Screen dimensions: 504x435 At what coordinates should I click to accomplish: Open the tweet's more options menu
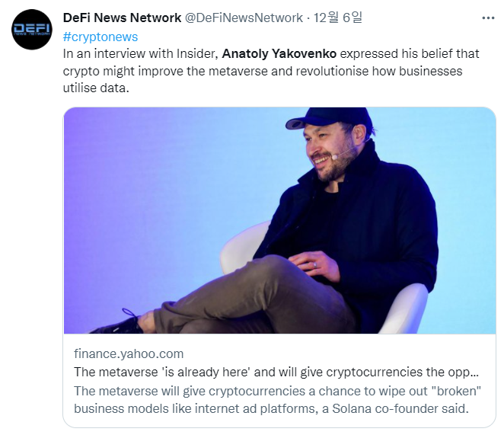click(x=487, y=18)
